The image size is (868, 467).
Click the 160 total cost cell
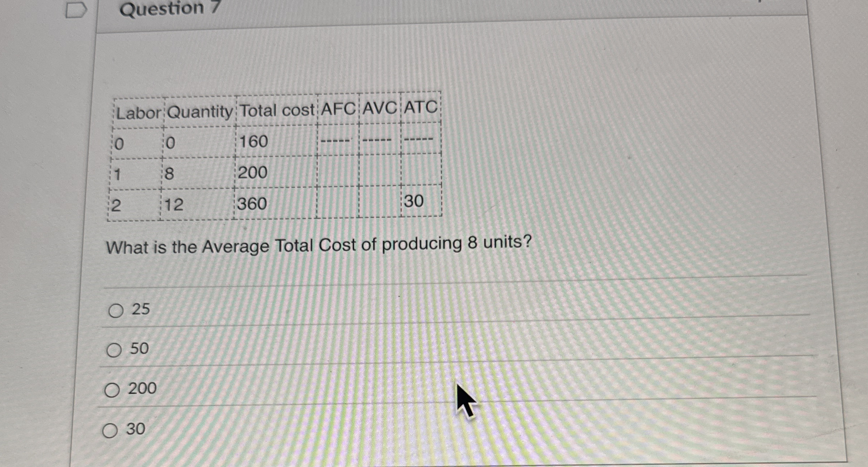254,141
